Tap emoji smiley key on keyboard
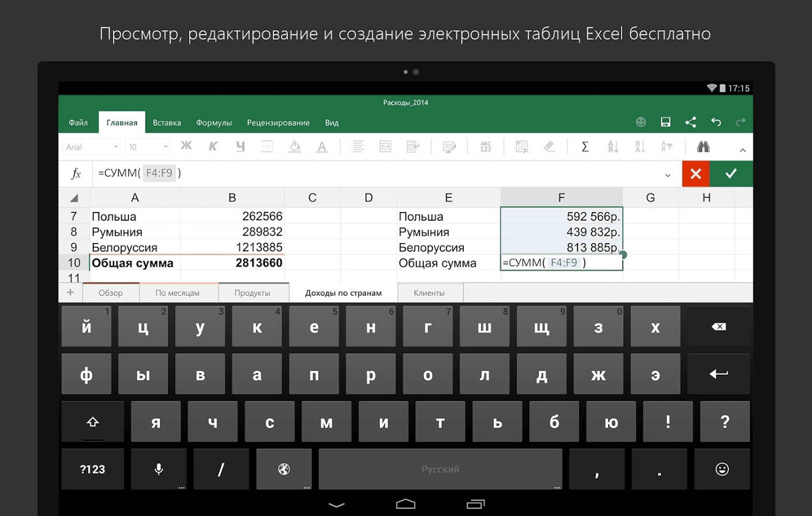The width and height of the screenshot is (812, 516). tap(722, 469)
